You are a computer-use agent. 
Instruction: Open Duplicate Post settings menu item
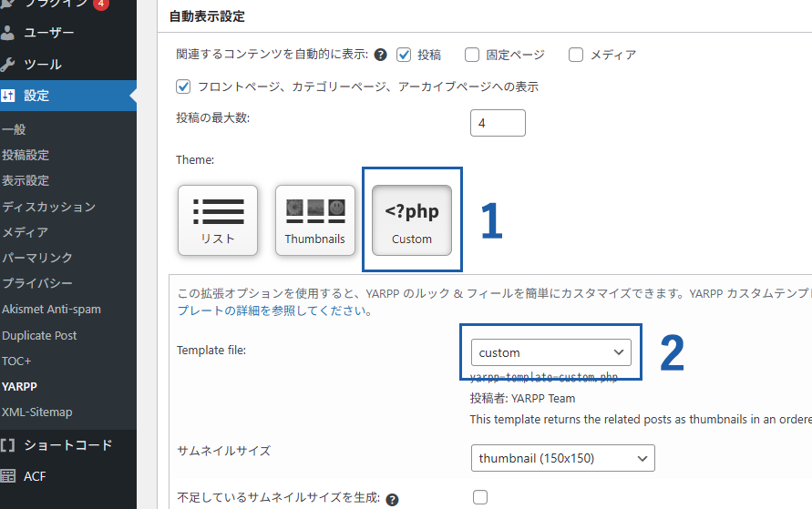[x=39, y=335]
